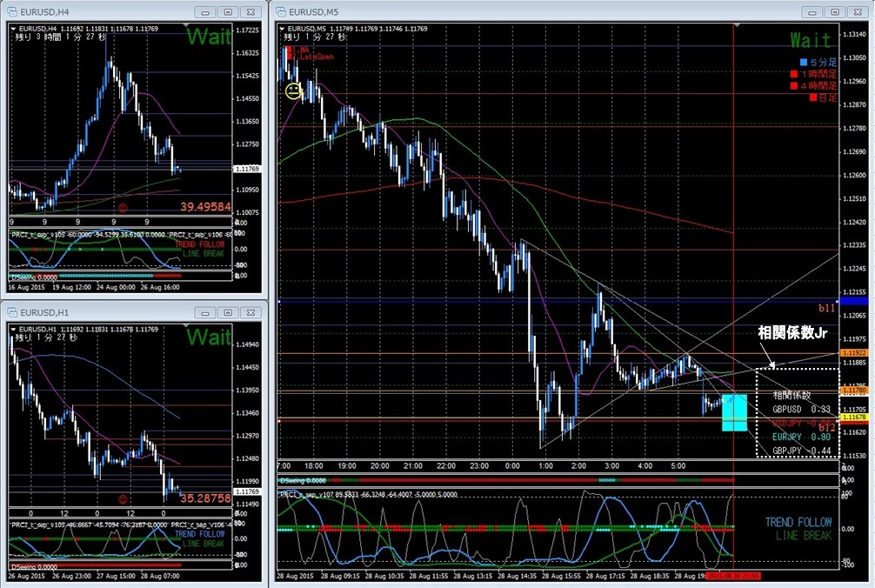The image size is (875, 588).
Task: Minimize the EURUSD,H1 chart window
Action: pyautogui.click(x=205, y=313)
